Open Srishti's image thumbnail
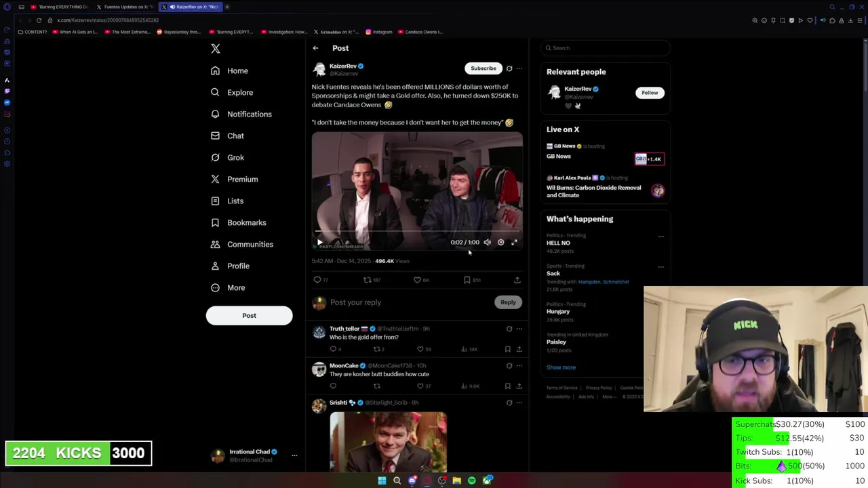The image size is (868, 488). click(x=388, y=442)
